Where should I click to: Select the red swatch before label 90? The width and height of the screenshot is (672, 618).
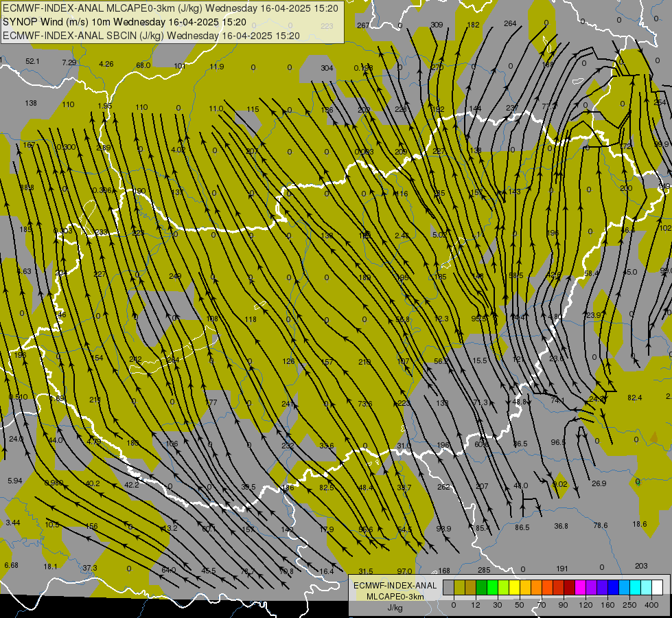coord(559,587)
